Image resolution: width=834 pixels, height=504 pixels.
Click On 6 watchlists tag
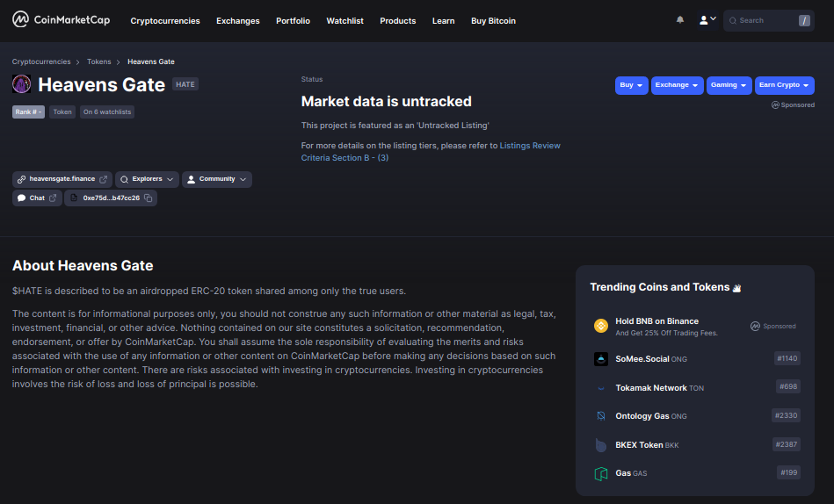coord(107,112)
